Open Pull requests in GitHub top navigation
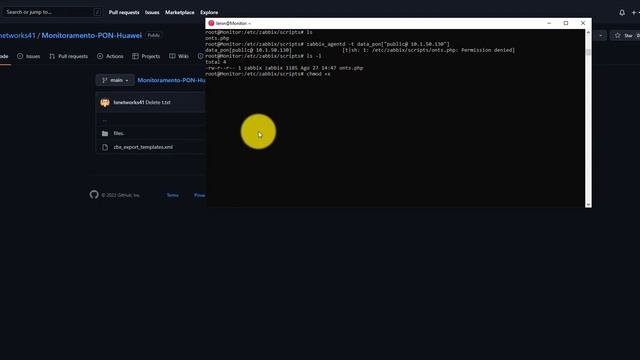Screen dimensions: 640x360 (x=124, y=12)
